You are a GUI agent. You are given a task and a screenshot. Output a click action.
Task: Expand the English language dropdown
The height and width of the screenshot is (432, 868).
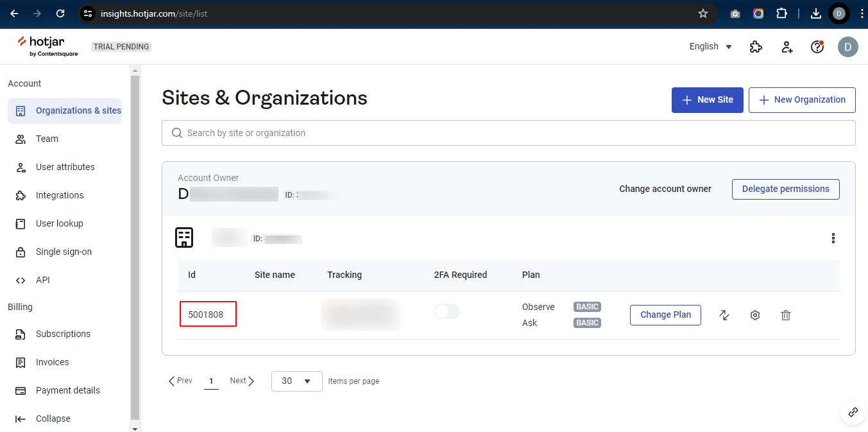[x=711, y=47]
